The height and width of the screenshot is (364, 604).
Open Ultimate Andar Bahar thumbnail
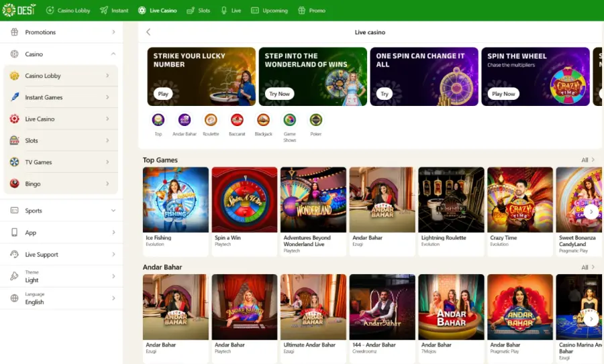313,307
